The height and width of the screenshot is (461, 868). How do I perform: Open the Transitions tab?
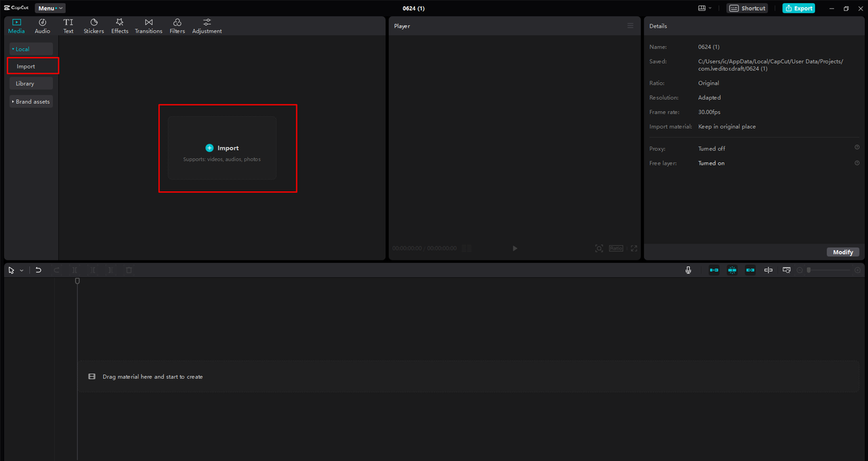[x=149, y=26]
